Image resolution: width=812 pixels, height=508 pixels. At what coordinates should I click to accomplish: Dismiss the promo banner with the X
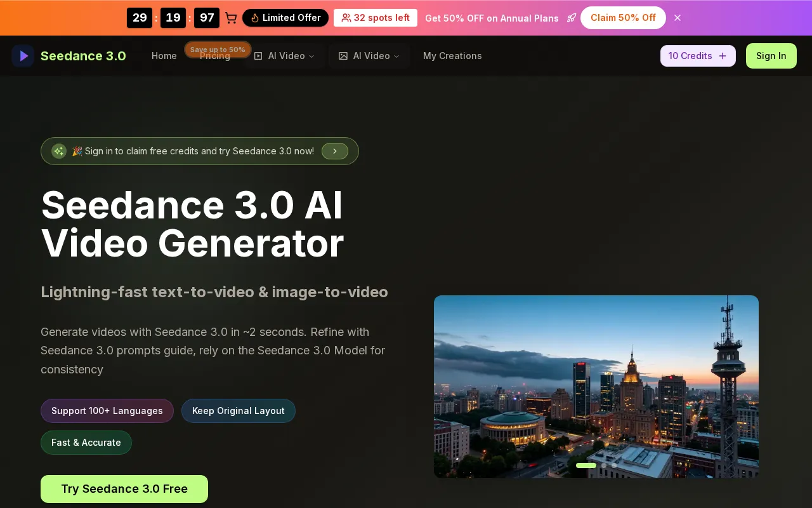click(x=678, y=18)
